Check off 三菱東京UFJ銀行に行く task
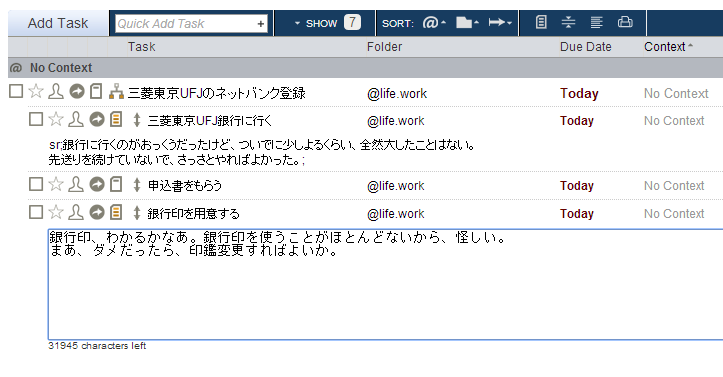The width and height of the screenshot is (723, 377). coord(36,119)
